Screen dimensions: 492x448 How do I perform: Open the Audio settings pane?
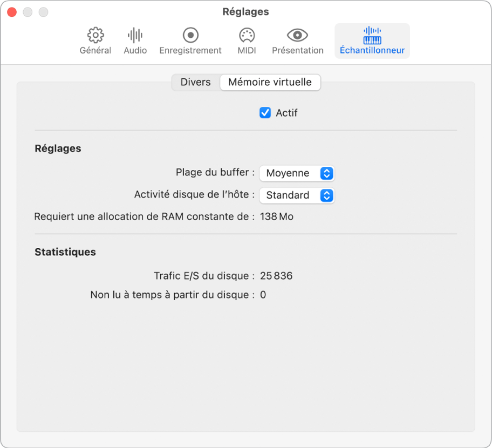[135, 41]
